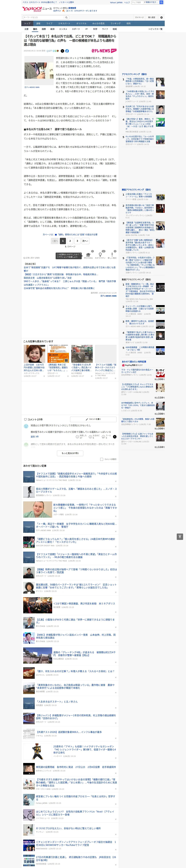Focus the keyword search input field
Viewport: 186px width, 868px height.
coord(44,18)
